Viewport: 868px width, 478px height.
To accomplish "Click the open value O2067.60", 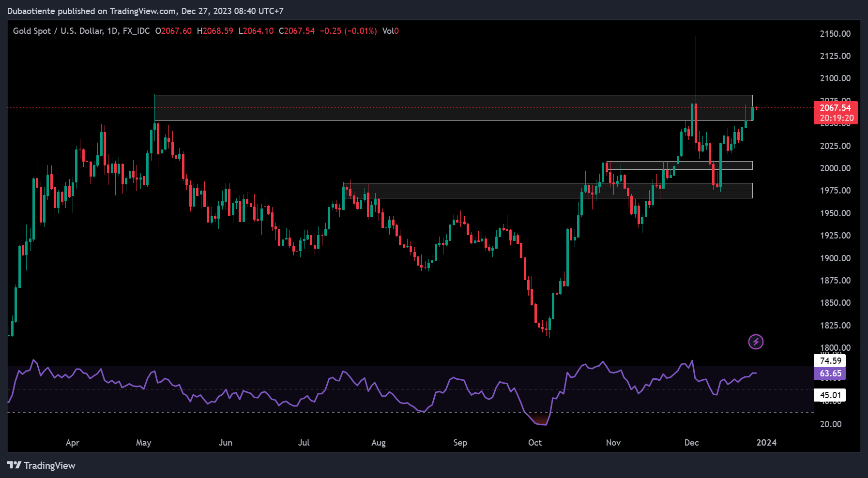I will click(173, 31).
